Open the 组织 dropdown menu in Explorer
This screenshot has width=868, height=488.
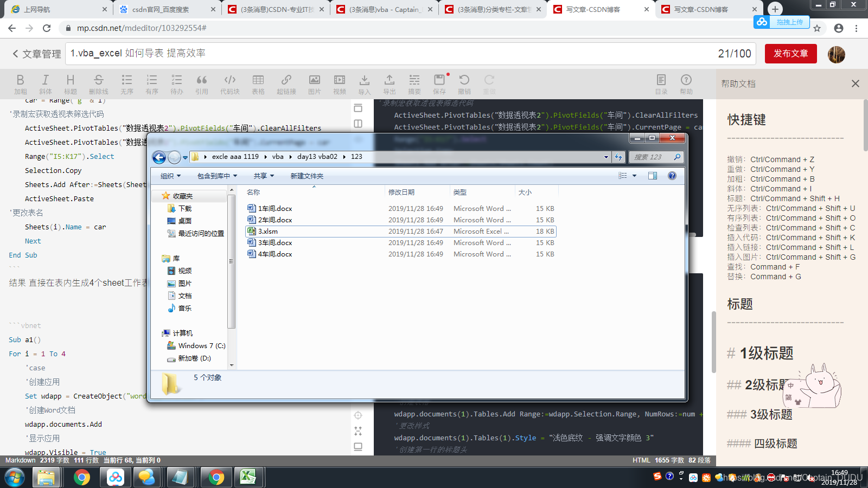170,176
